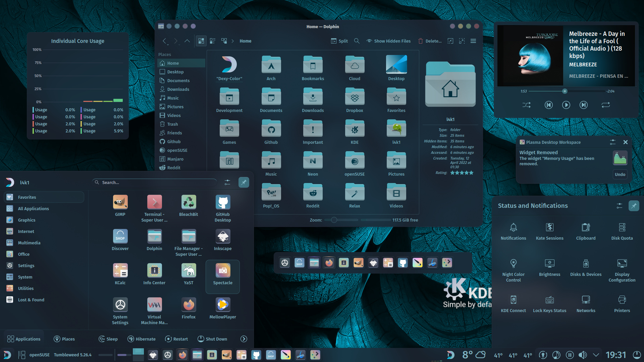Toggle shuffle in media player widget
Viewport: 644px width, 362px height.
(x=526, y=105)
